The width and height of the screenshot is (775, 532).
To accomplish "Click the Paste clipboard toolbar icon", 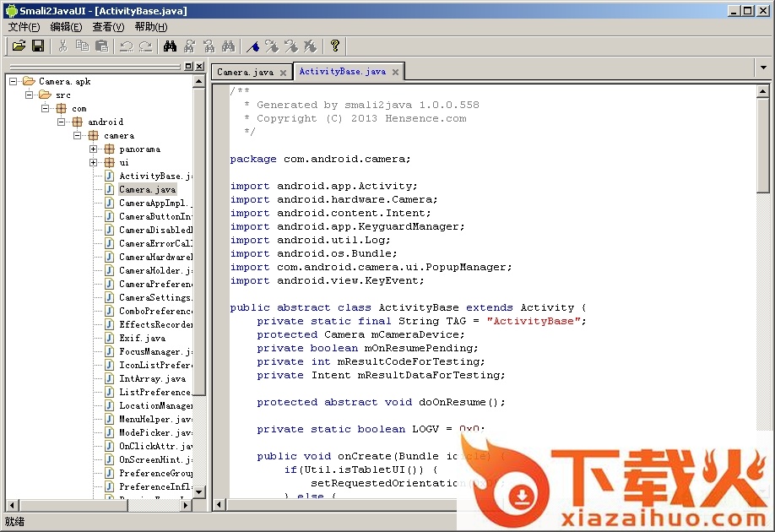I will pyautogui.click(x=101, y=46).
